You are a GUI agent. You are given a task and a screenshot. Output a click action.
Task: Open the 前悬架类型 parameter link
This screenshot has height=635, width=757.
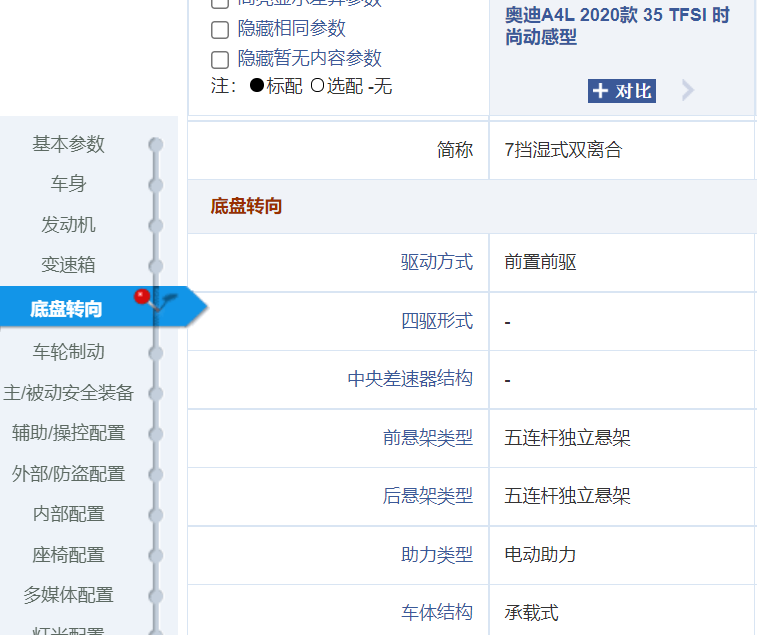(428, 438)
